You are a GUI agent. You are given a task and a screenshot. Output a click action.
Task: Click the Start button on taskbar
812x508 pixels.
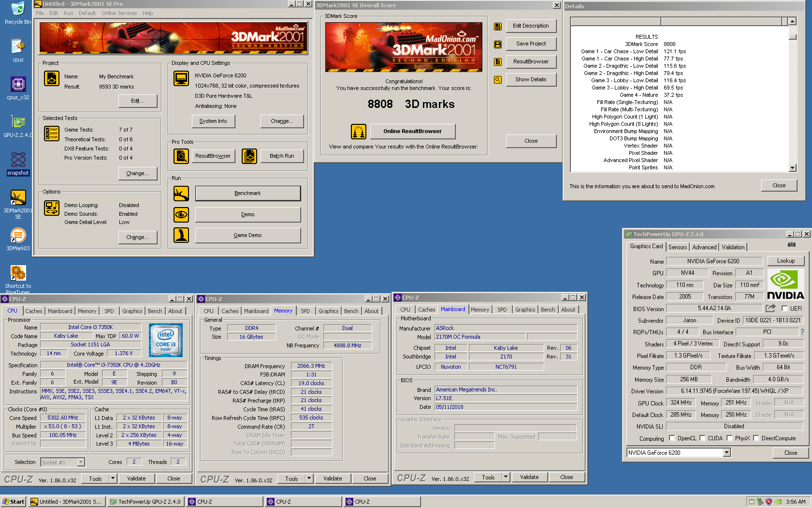coord(14,502)
